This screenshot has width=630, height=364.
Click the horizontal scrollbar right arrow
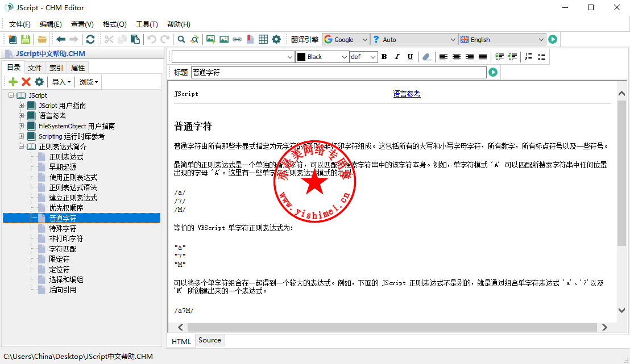point(604,328)
